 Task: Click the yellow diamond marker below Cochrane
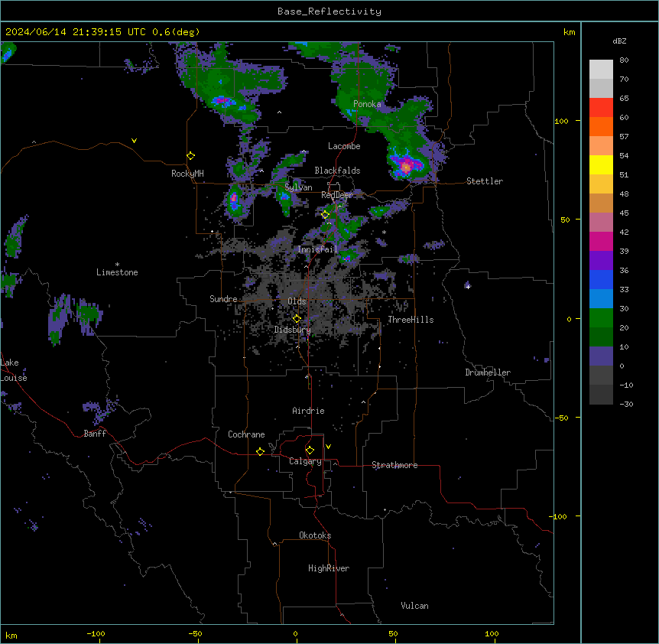pyautogui.click(x=260, y=451)
